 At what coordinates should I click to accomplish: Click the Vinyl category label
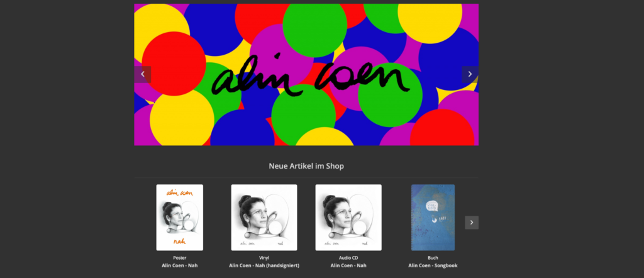[x=264, y=258]
